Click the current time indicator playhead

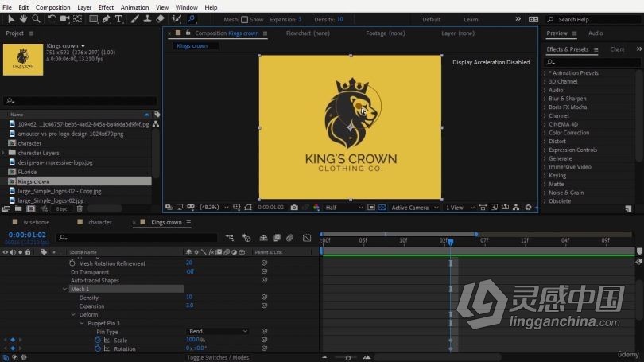(x=451, y=242)
